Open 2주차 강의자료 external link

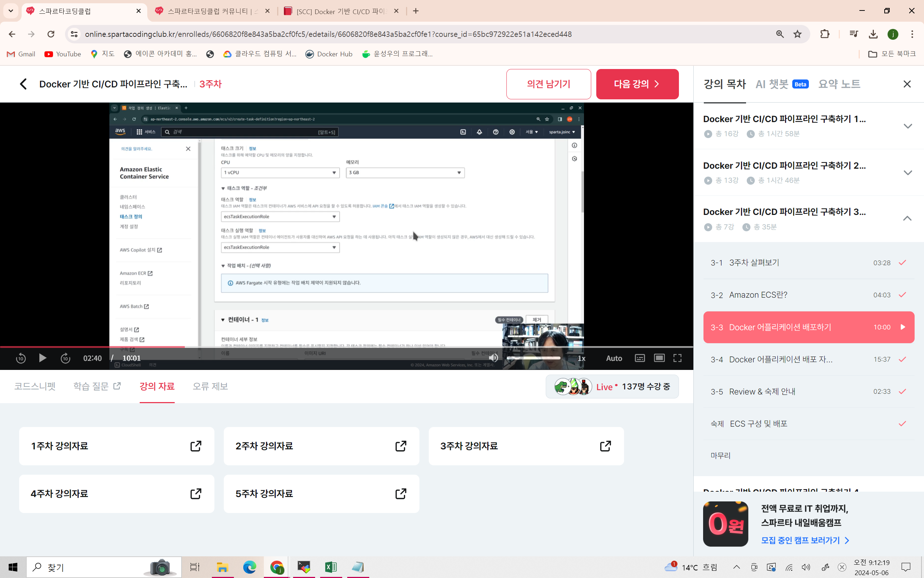tap(321, 446)
